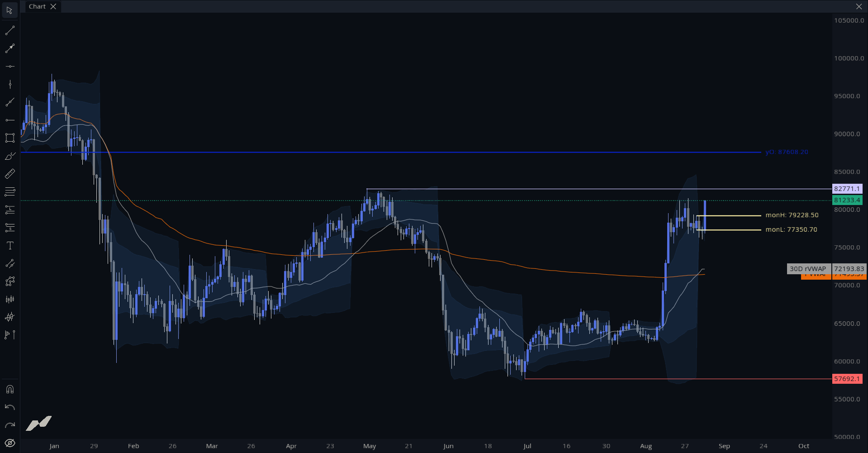Click the 30D rVWAP indicator label
868x453 pixels.
pos(809,269)
